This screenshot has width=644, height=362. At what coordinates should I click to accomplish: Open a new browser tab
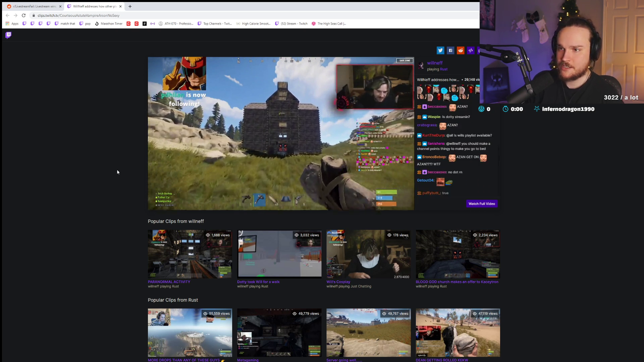pos(130,6)
